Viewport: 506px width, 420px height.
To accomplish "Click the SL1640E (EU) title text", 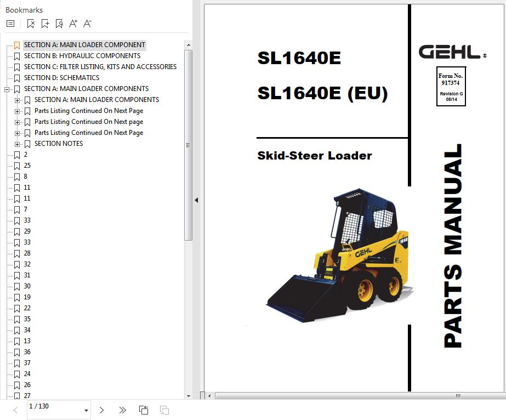I will pyautogui.click(x=322, y=93).
